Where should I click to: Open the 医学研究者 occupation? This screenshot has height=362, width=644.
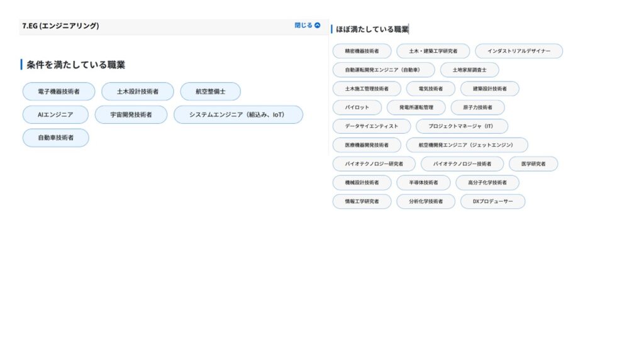coord(533,164)
